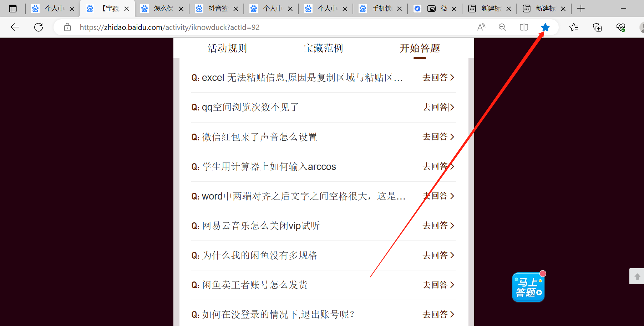Open the 宝藏范例 section tab
Image resolution: width=644 pixels, height=326 pixels.
(x=323, y=48)
